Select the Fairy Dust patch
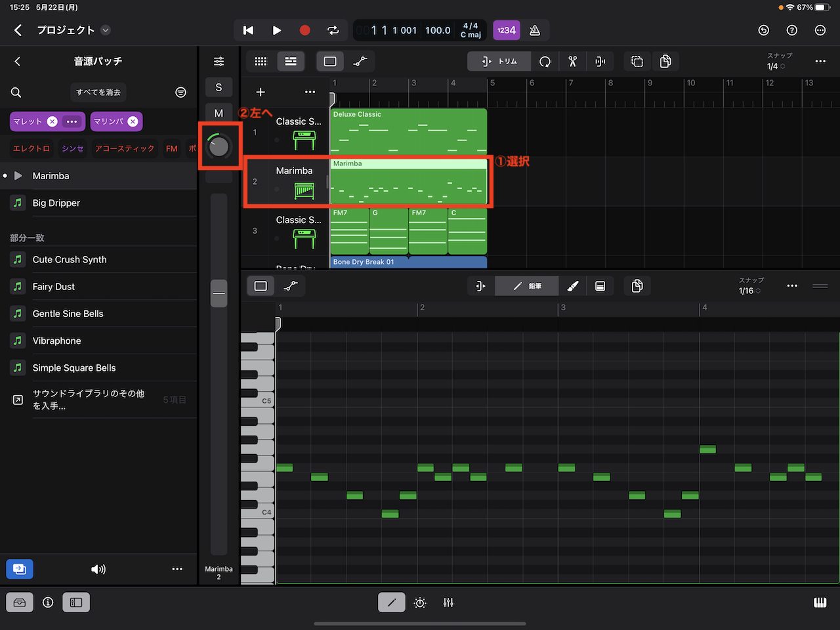 [98, 286]
